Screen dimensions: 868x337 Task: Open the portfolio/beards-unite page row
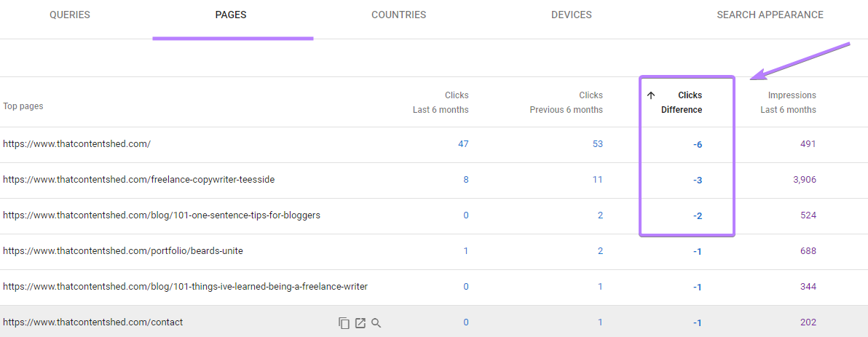pyautogui.click(x=123, y=251)
